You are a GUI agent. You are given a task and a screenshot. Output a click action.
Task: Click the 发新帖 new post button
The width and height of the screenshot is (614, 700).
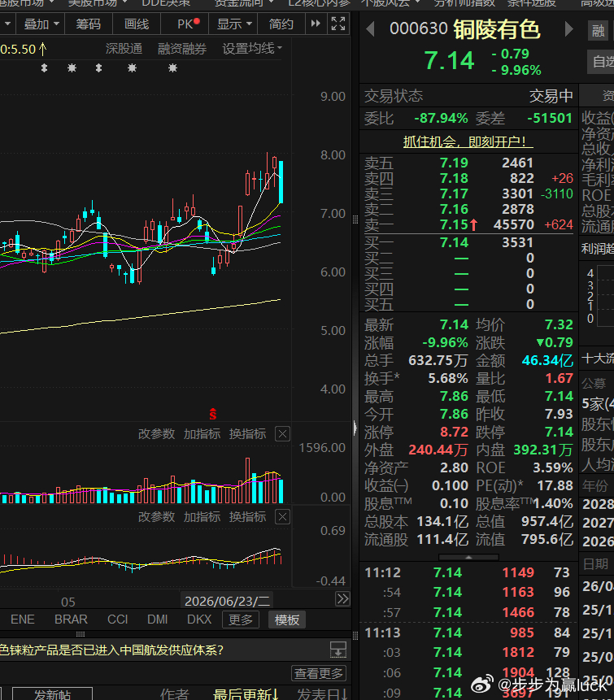52,694
